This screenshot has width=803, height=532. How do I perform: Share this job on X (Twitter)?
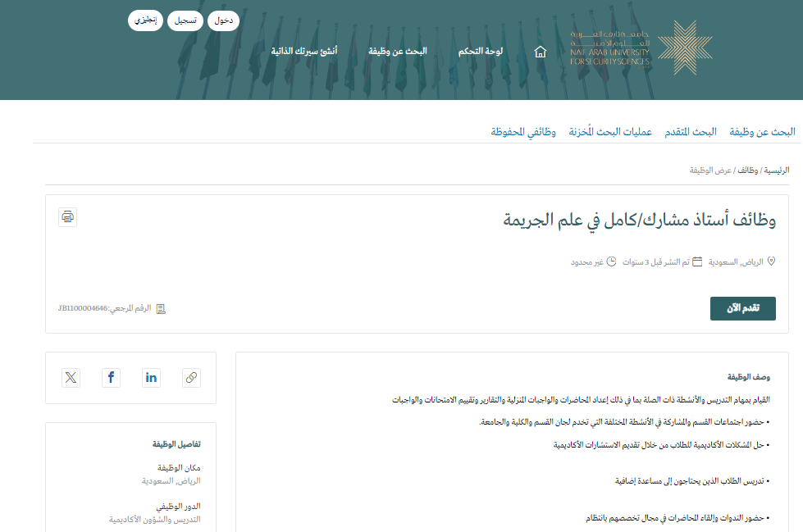pos(71,378)
